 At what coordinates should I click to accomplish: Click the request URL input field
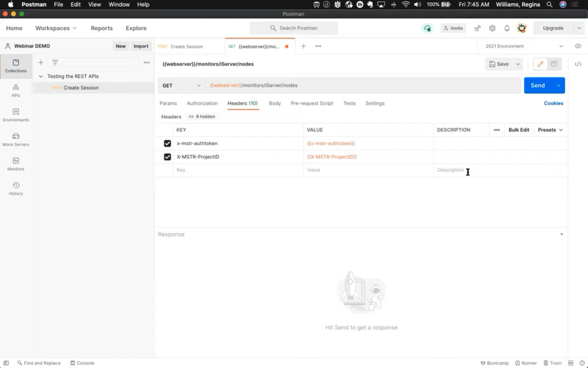[x=363, y=86]
